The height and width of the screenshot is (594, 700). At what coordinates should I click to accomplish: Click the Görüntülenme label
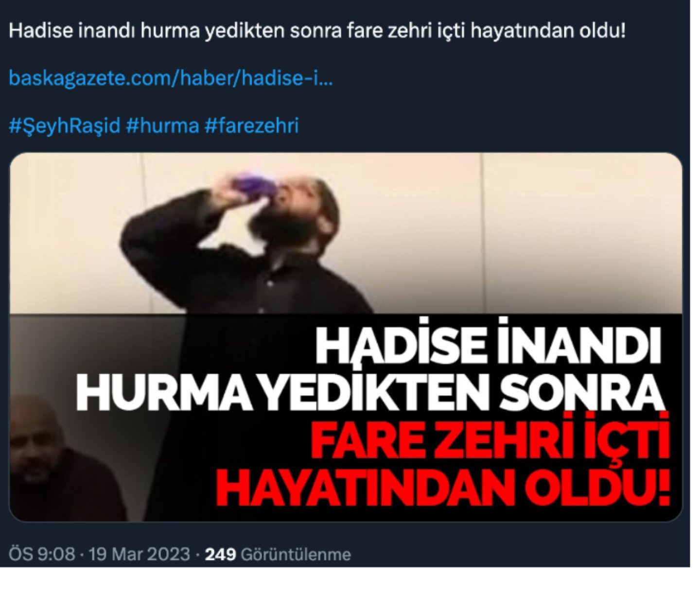296,554
